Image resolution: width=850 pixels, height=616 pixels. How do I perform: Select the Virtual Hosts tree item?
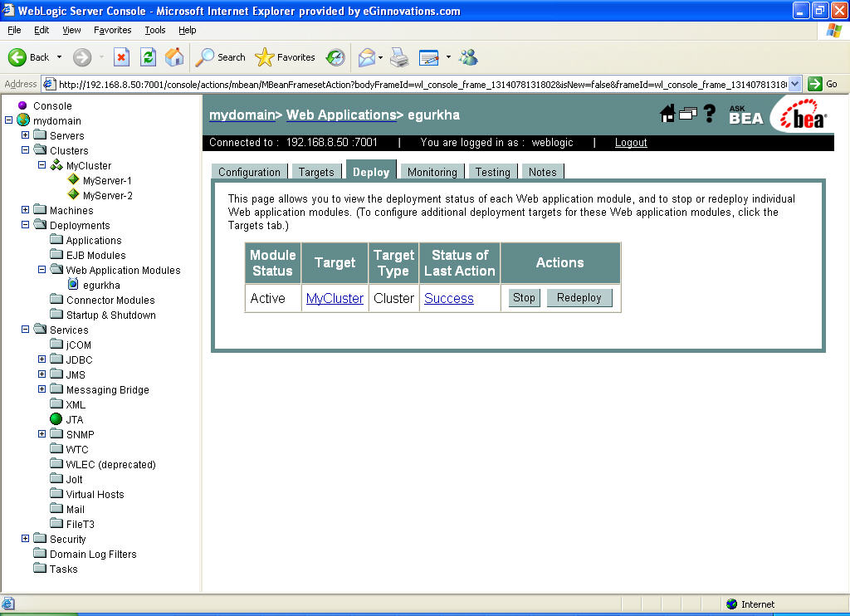[x=95, y=494]
